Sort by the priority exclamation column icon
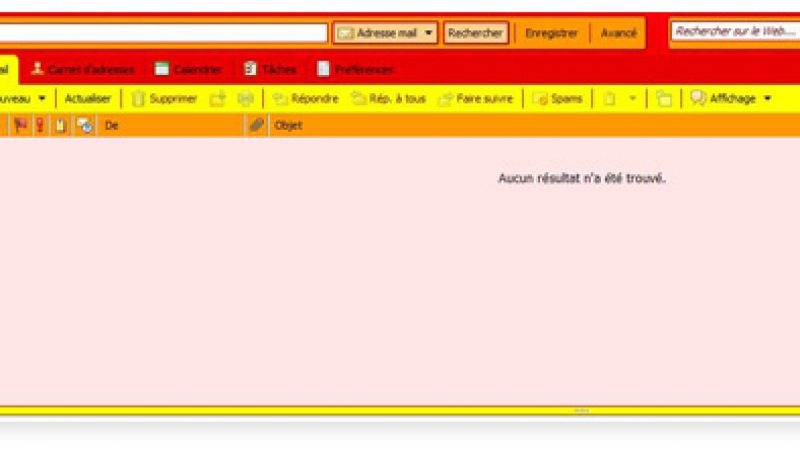The image size is (800, 450). 40,126
